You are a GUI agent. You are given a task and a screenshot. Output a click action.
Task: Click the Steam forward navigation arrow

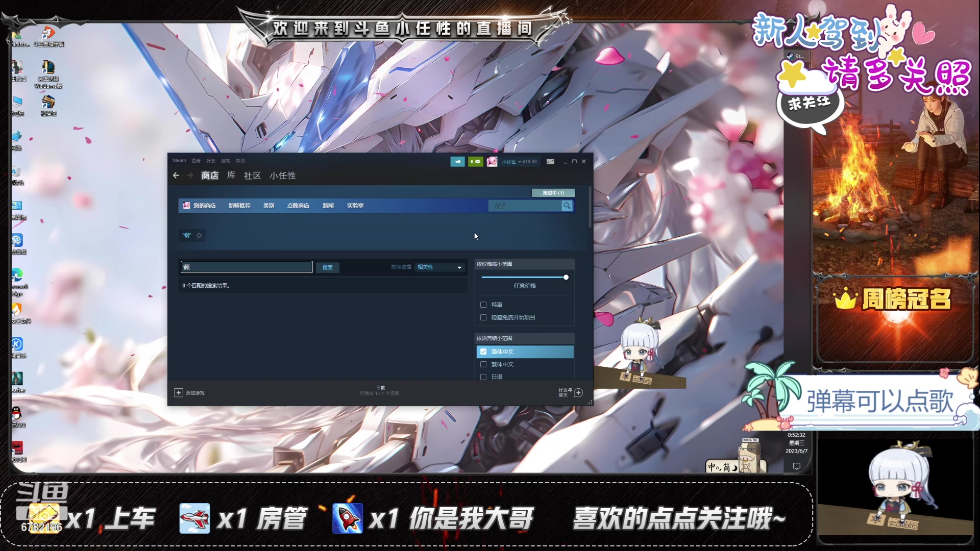pyautogui.click(x=190, y=176)
